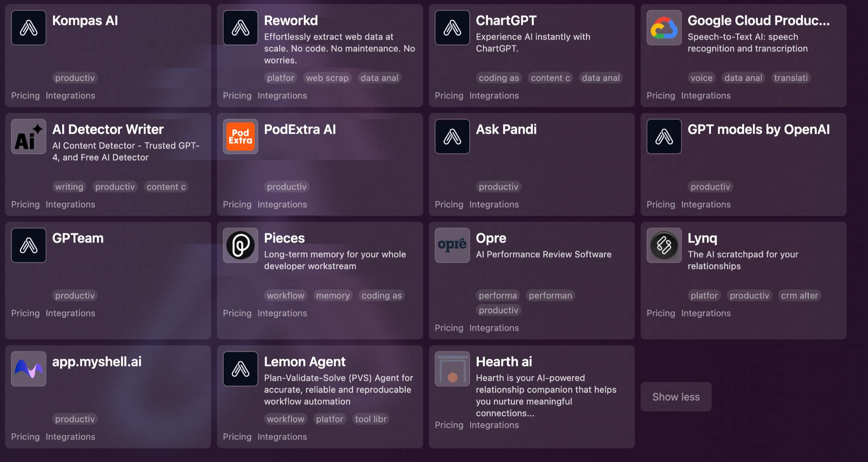Viewport: 868px width, 462px height.
Task: Click the AI Detector Writer icon
Action: pyautogui.click(x=29, y=137)
